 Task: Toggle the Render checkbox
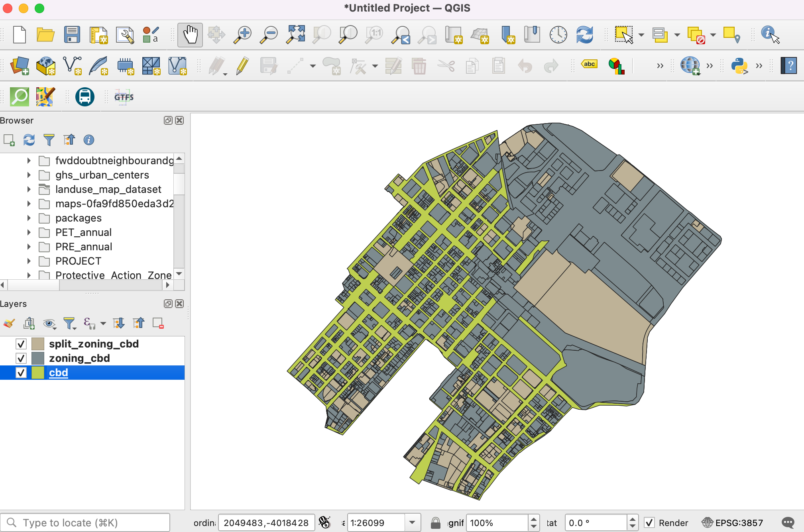(649, 522)
